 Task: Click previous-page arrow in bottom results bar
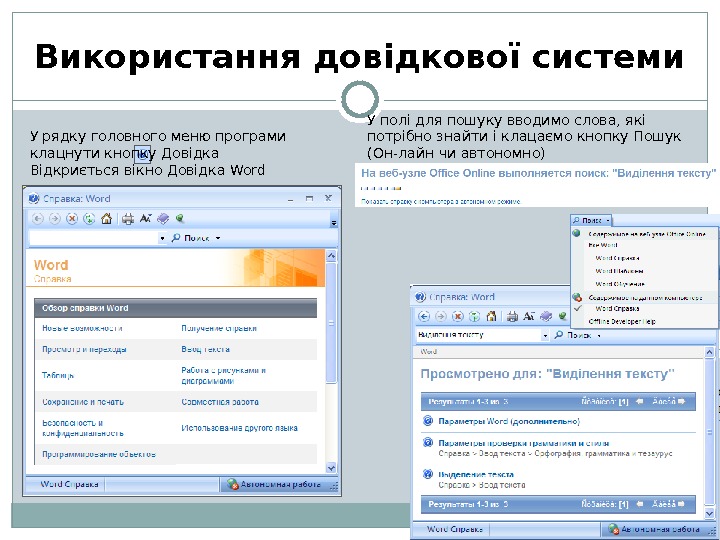tap(639, 504)
